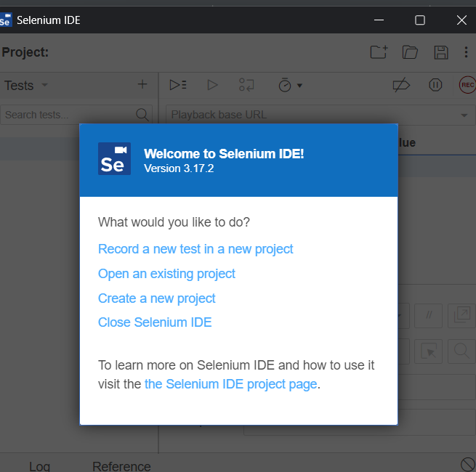Viewport: 476px width, 472px height.
Task: Find target in page magnifier icon
Action: [x=461, y=351]
